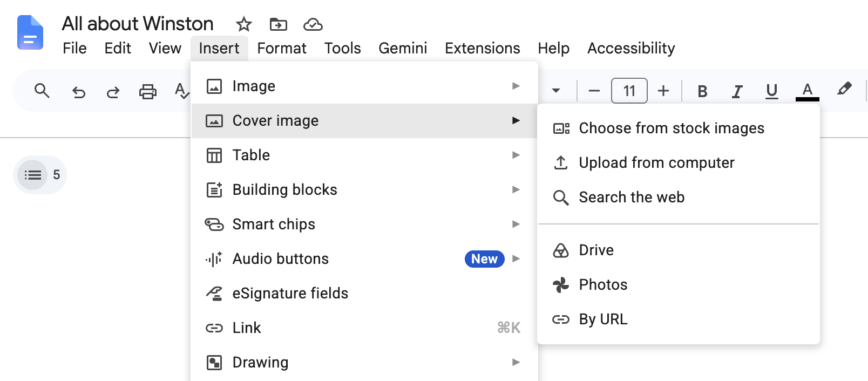The height and width of the screenshot is (381, 868).
Task: Close the Insert menu
Action: [219, 48]
